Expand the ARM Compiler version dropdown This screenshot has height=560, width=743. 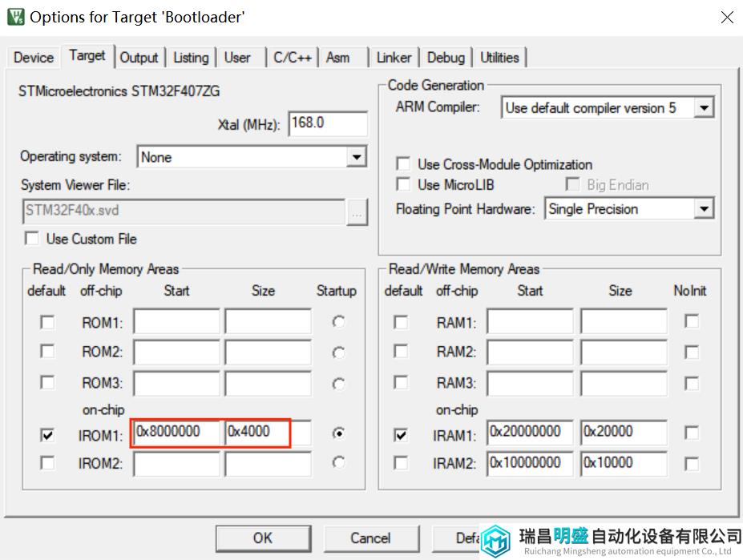point(705,107)
